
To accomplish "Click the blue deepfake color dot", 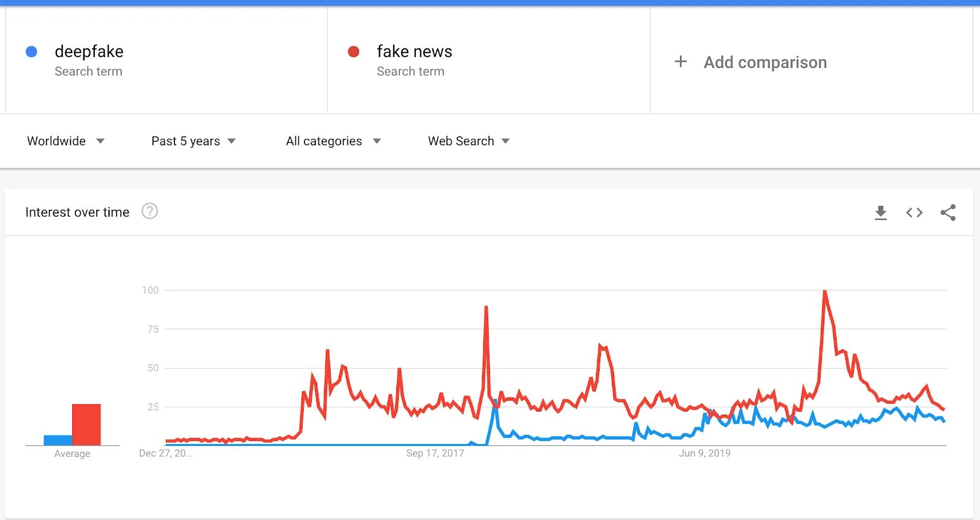I will coord(31,51).
